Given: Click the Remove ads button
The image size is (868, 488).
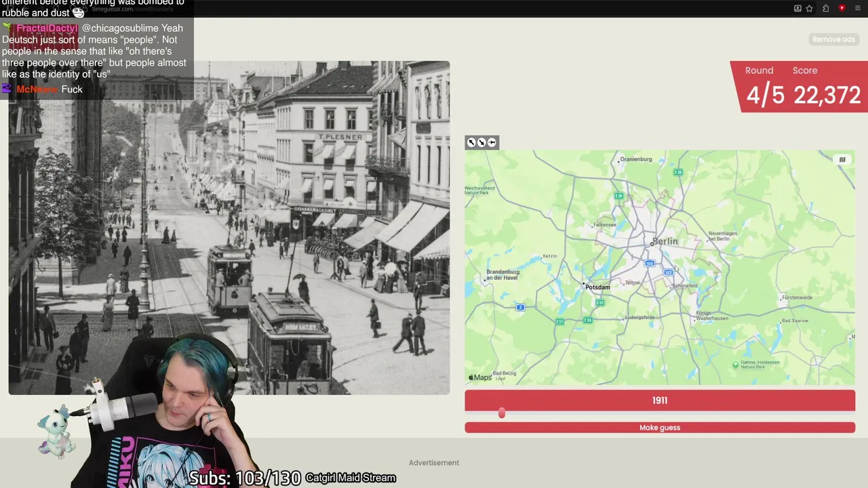Looking at the screenshot, I should [833, 39].
